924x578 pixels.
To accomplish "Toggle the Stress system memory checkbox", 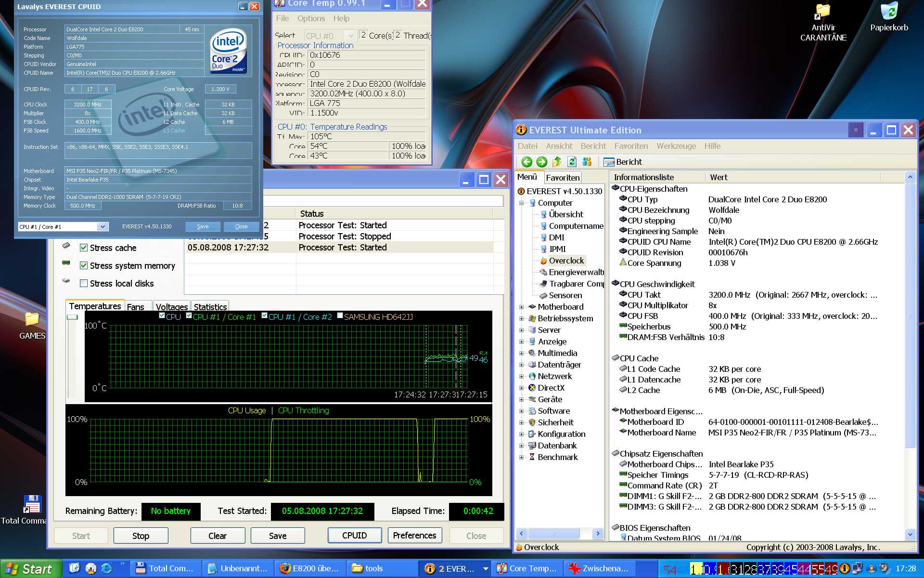I will [x=84, y=265].
